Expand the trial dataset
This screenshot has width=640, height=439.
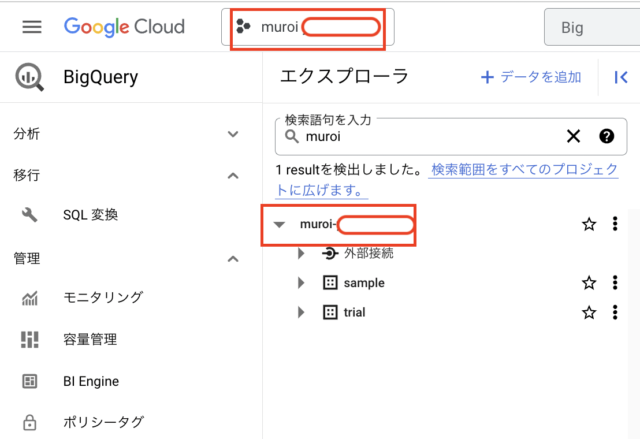(301, 313)
